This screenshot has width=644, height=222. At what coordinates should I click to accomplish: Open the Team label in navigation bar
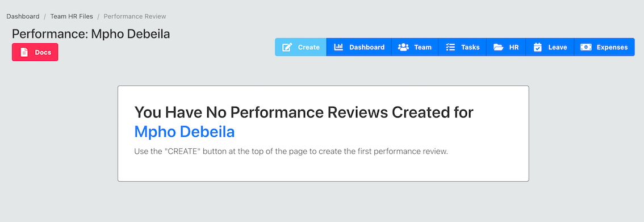pos(423,47)
